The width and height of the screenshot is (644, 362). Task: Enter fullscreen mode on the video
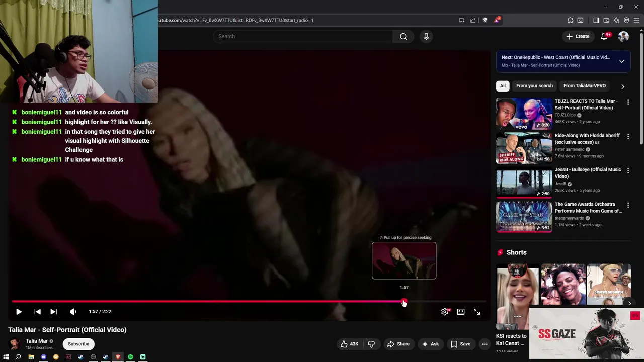pyautogui.click(x=477, y=312)
